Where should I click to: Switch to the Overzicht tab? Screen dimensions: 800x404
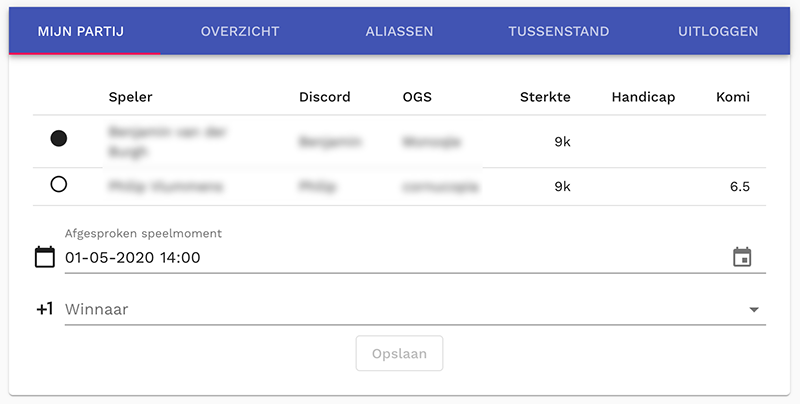(x=240, y=31)
